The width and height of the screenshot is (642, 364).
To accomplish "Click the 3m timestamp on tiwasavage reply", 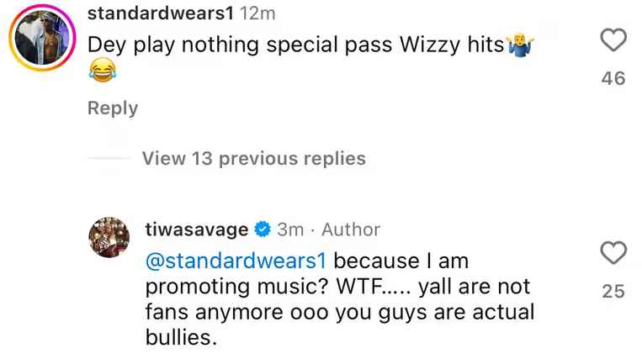I will click(x=290, y=229).
